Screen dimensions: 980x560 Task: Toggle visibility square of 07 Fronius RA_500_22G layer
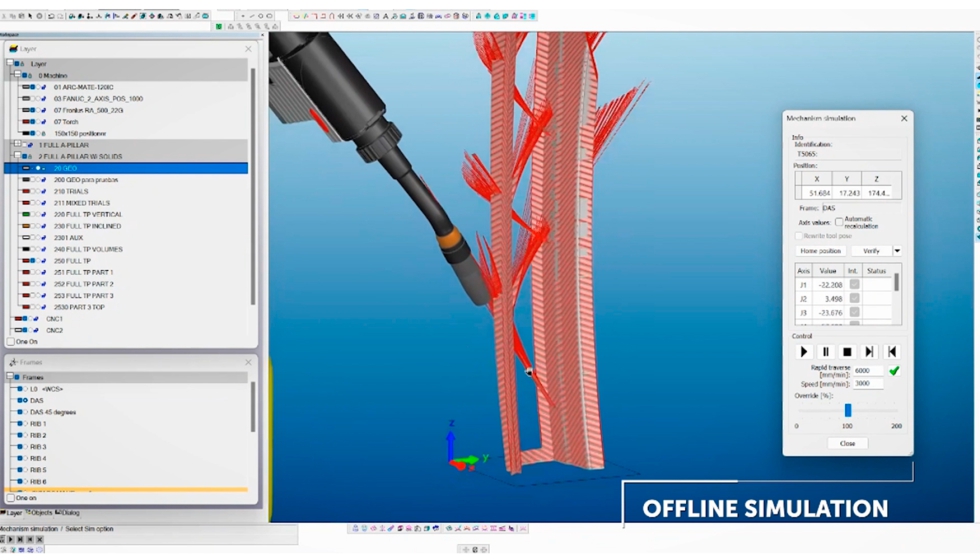32,111
